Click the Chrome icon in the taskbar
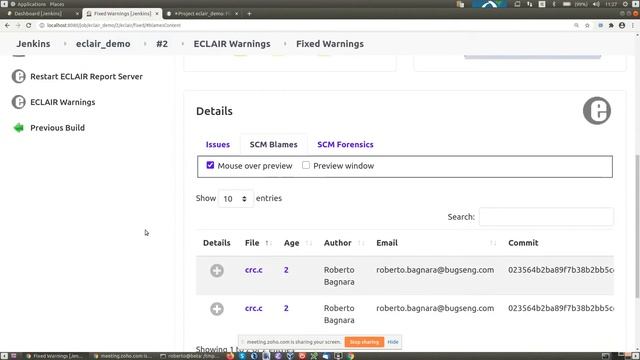This screenshot has height=360, width=640. 351,356
